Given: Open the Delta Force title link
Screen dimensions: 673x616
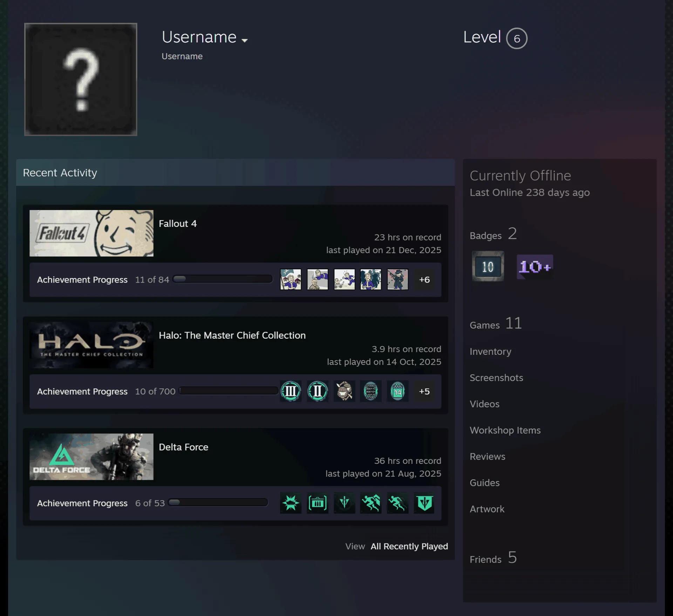Looking at the screenshot, I should (183, 447).
